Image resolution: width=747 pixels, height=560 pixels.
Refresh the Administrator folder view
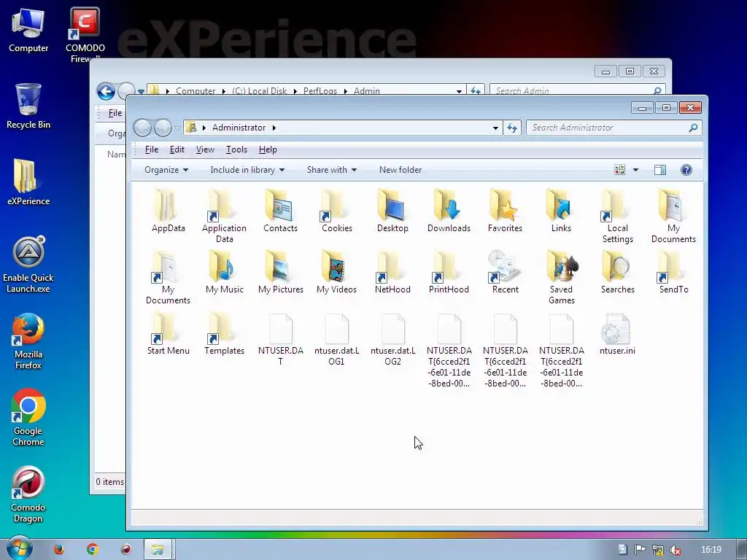pyautogui.click(x=512, y=128)
